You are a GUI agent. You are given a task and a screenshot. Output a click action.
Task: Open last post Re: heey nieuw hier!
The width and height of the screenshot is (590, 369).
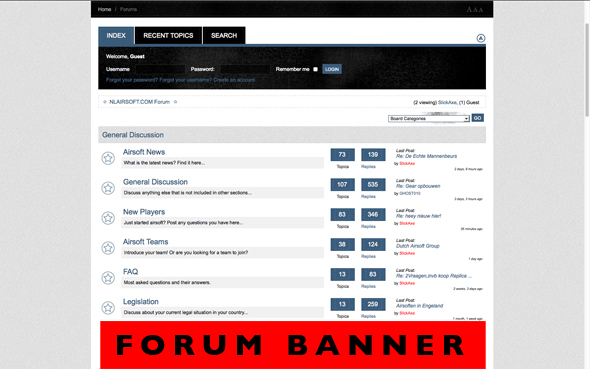(418, 216)
